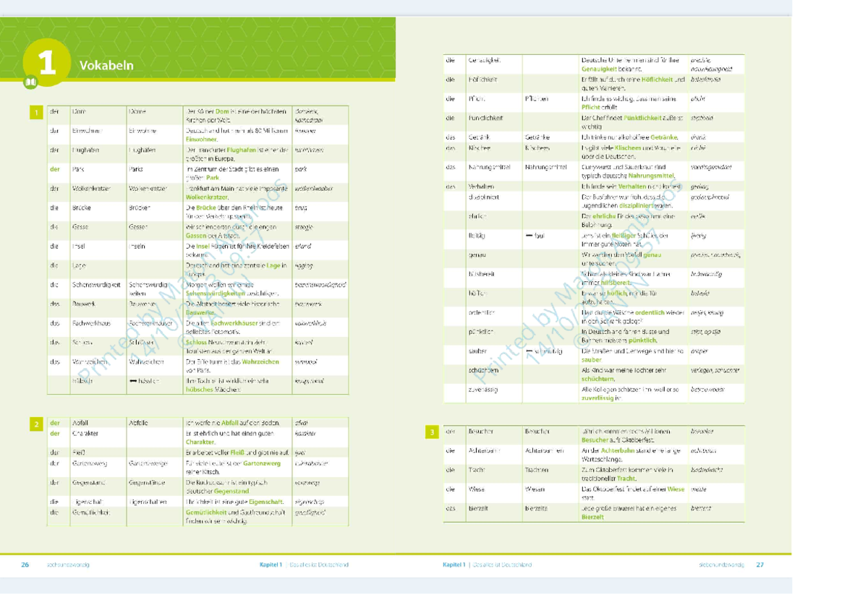Click Kapitel 1 label in left footer

click(x=272, y=565)
